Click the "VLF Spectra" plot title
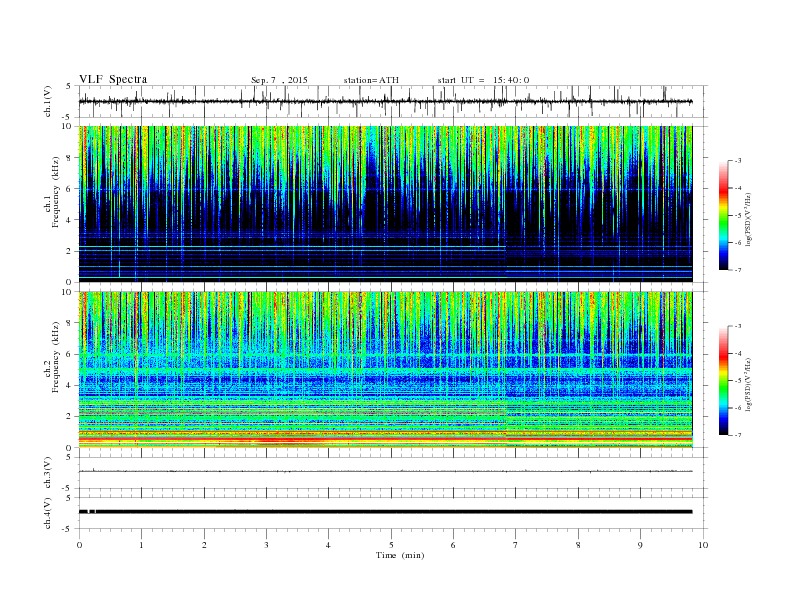 [113, 79]
